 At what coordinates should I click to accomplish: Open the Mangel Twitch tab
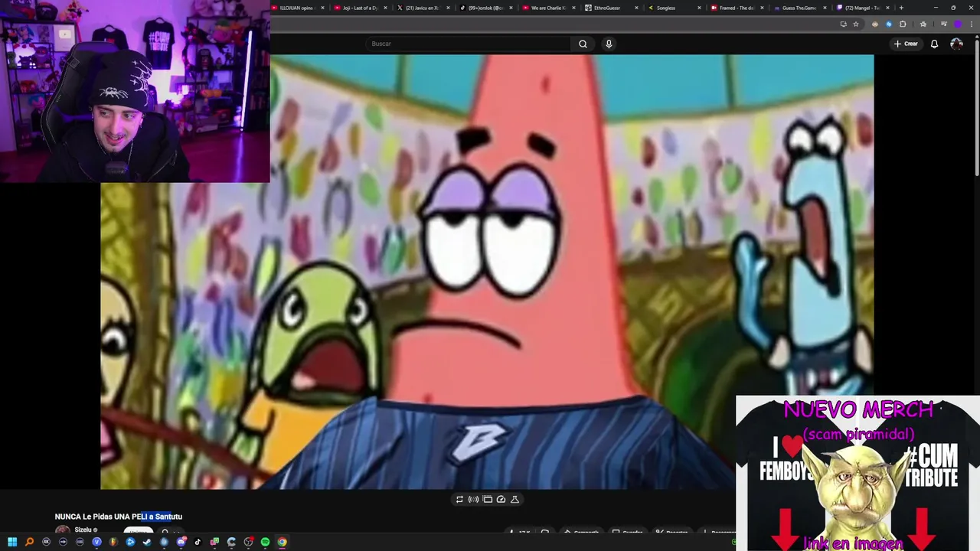click(x=862, y=8)
